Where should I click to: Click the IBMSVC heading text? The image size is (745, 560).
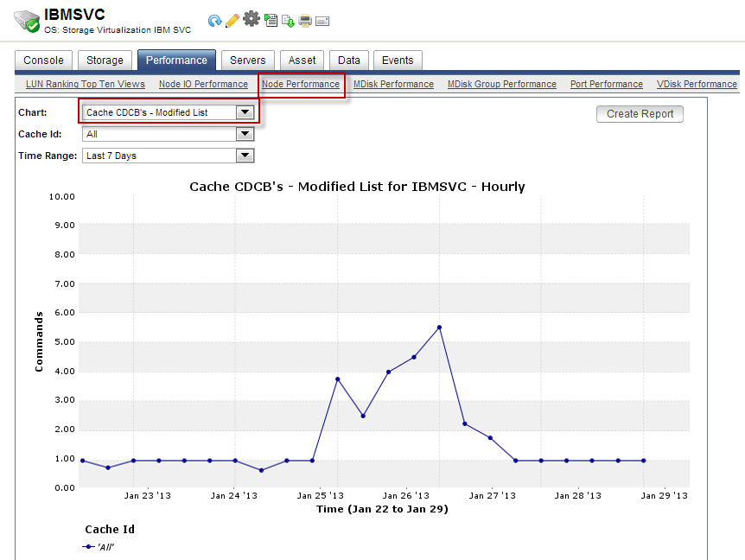[74, 14]
